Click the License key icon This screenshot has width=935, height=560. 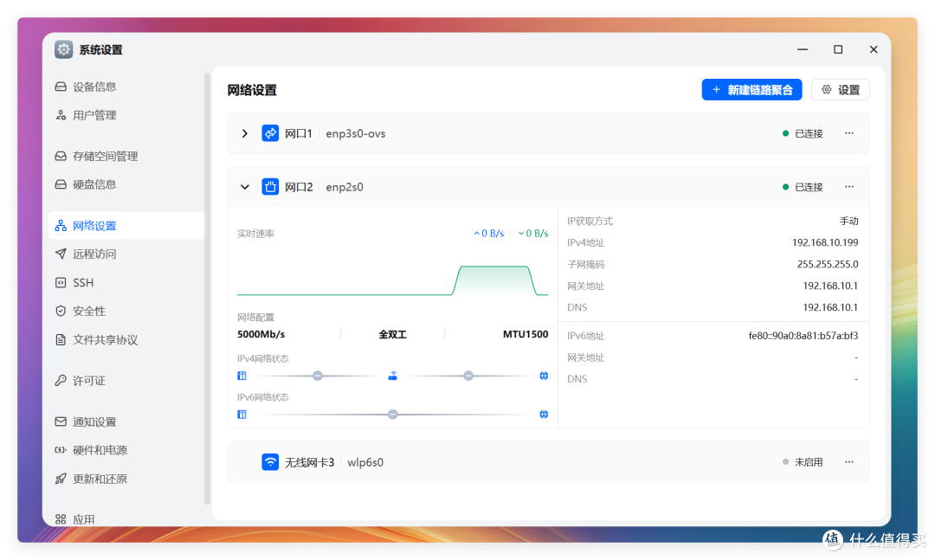[x=61, y=381]
